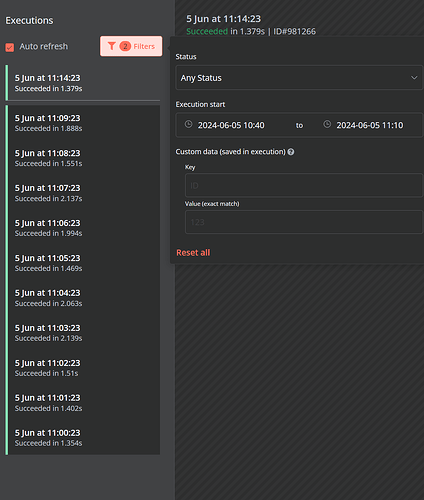Select the 5 Jun at 11:09:23 execution
Screen dimensions: 424x500
tap(83, 123)
